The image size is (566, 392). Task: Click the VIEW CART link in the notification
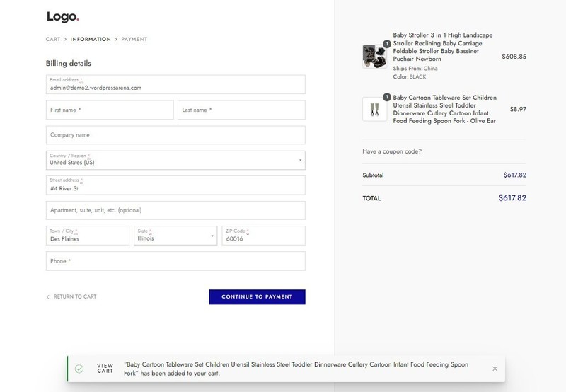[105, 369]
